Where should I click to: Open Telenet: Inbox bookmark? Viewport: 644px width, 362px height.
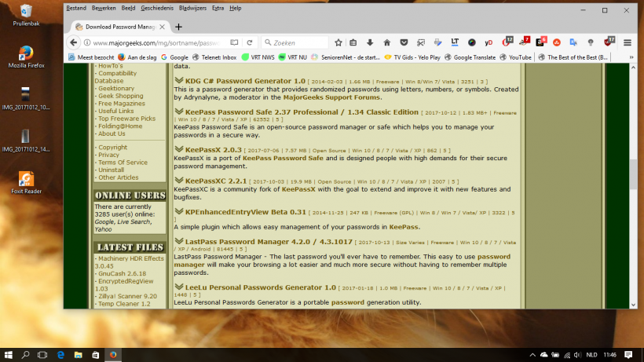[214, 57]
